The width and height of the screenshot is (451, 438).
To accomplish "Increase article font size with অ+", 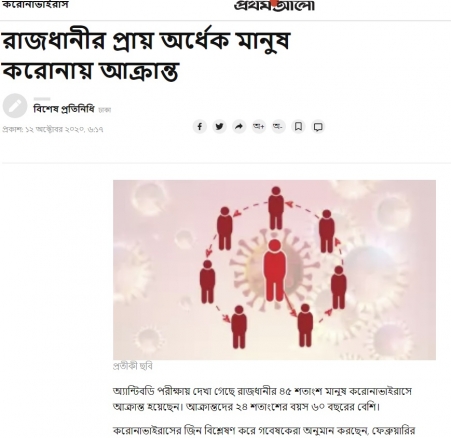I will coord(259,127).
